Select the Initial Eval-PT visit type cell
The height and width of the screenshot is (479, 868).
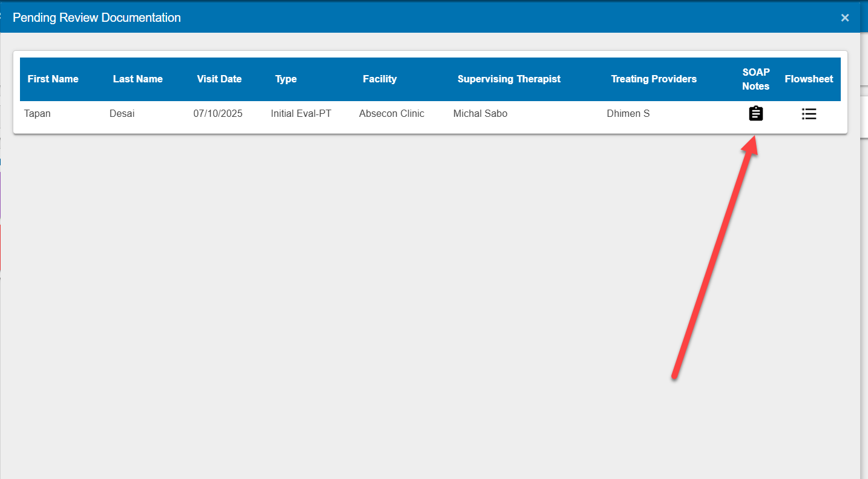pos(301,113)
